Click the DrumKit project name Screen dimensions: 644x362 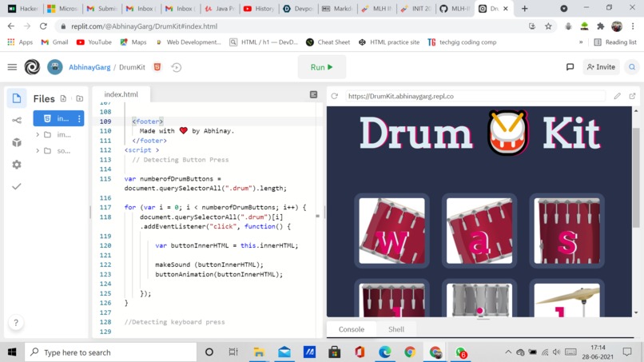tap(132, 67)
